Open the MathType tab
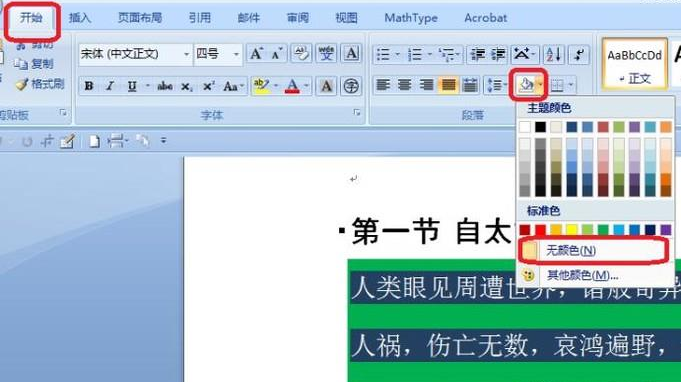Image resolution: width=681 pixels, height=382 pixels. click(411, 18)
